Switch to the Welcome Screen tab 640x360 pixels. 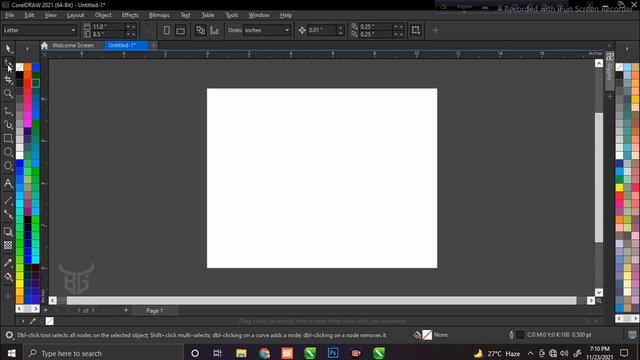pos(73,45)
